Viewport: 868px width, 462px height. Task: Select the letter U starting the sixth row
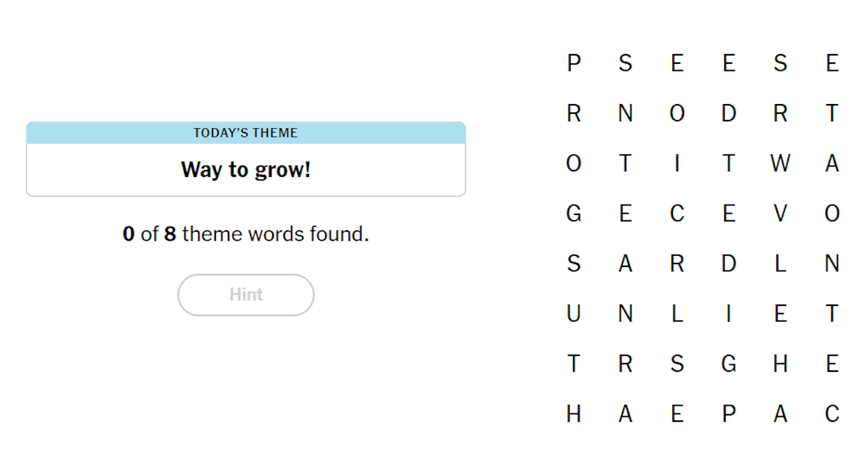point(573,314)
